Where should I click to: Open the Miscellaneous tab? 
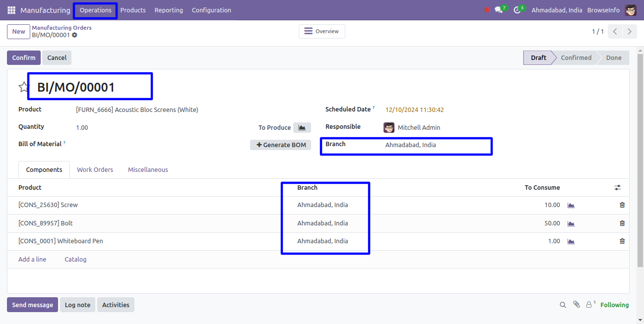click(148, 169)
